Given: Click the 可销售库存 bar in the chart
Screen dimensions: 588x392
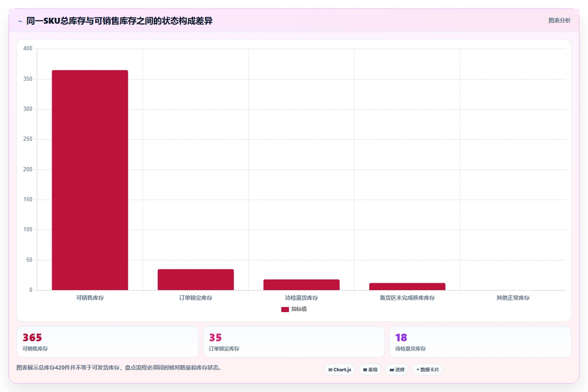Looking at the screenshot, I should (x=90, y=180).
